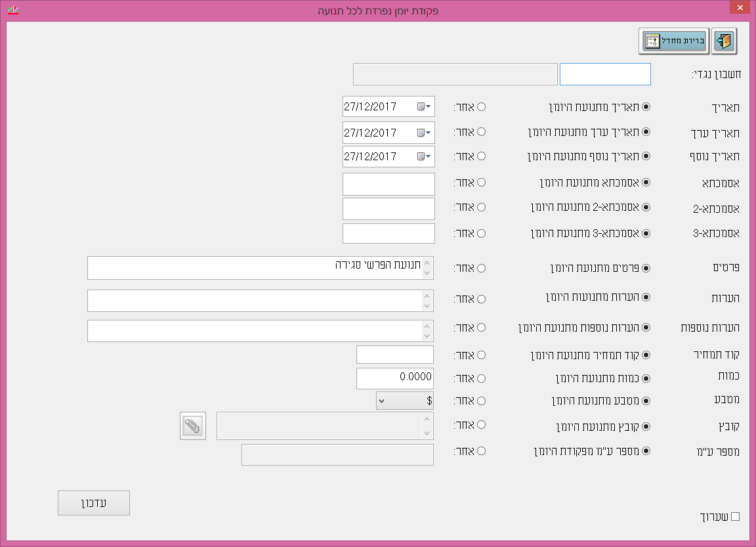Click the קוד תמחיר input field

tap(394, 355)
